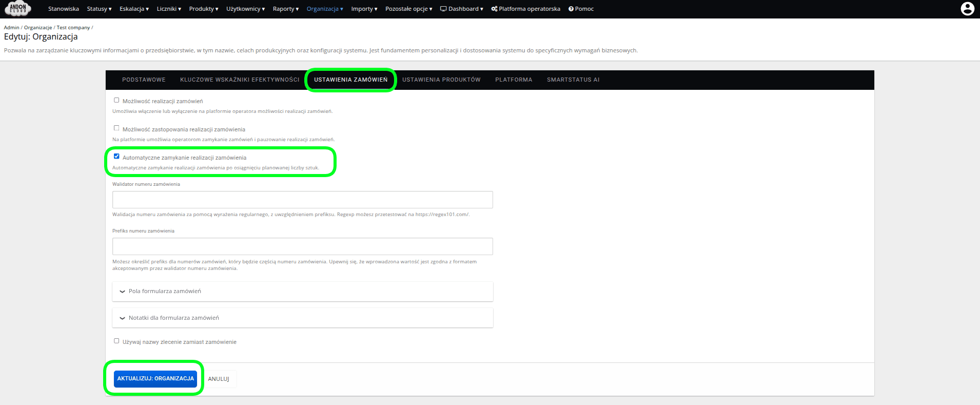Open the user profile avatar icon
Image resolution: width=980 pixels, height=405 pixels.
point(967,9)
